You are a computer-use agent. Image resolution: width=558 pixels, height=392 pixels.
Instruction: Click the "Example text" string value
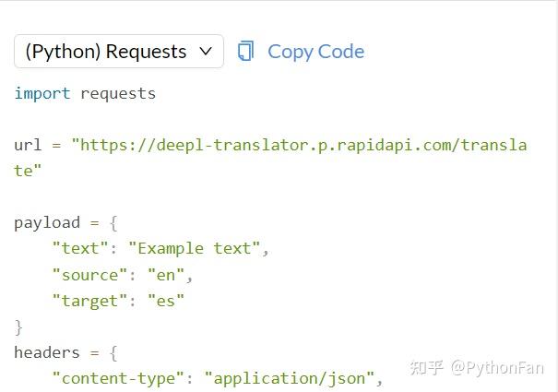click(x=195, y=248)
